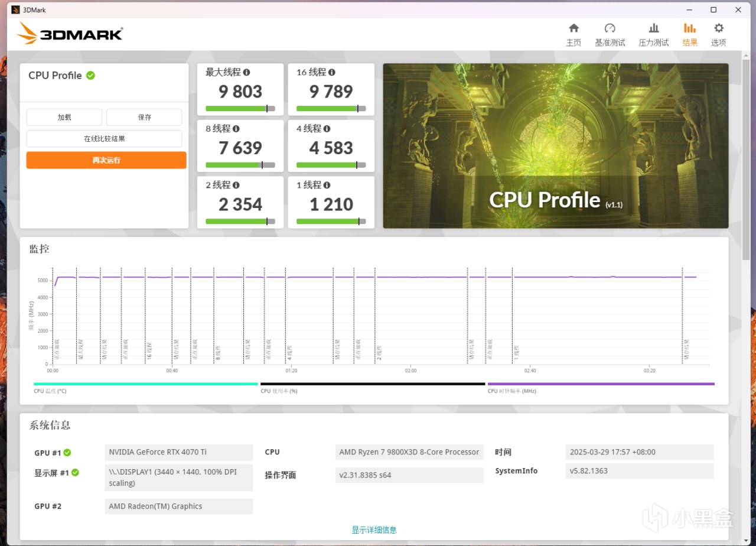Click the 保存 save button
The height and width of the screenshot is (546, 756).
click(145, 117)
